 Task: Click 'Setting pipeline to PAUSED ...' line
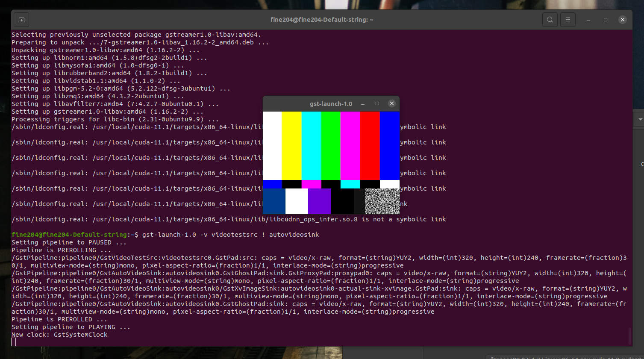coord(69,242)
